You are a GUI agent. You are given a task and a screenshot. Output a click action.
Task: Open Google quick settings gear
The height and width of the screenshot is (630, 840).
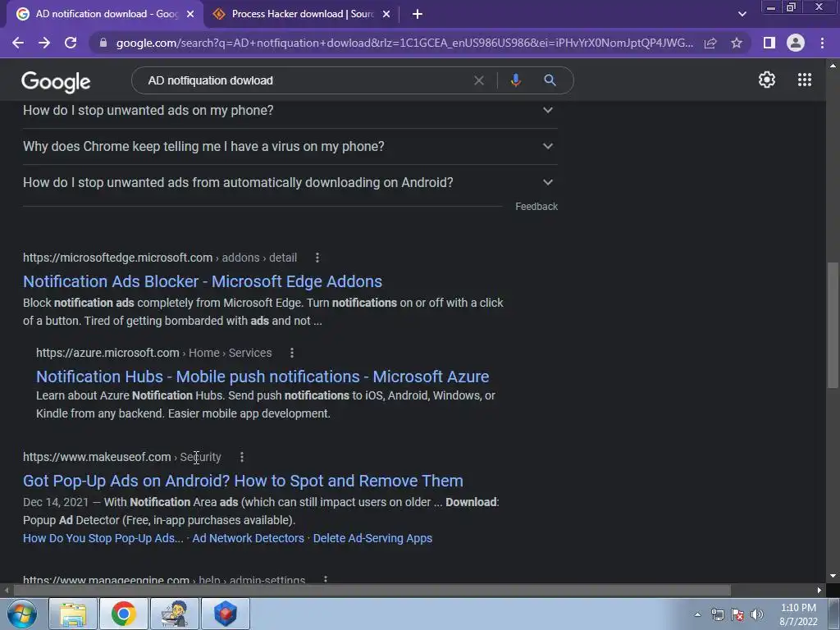tap(767, 80)
